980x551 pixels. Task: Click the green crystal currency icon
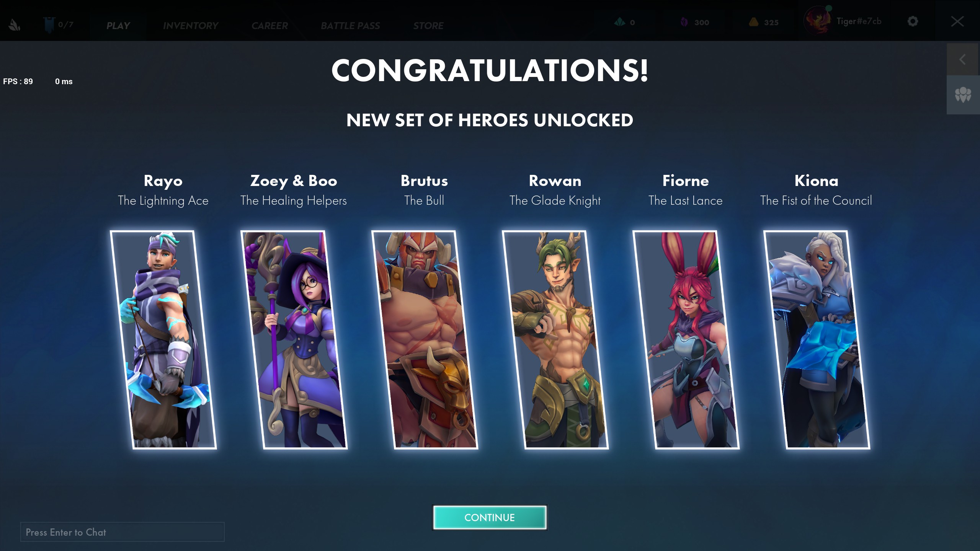pos(619,22)
